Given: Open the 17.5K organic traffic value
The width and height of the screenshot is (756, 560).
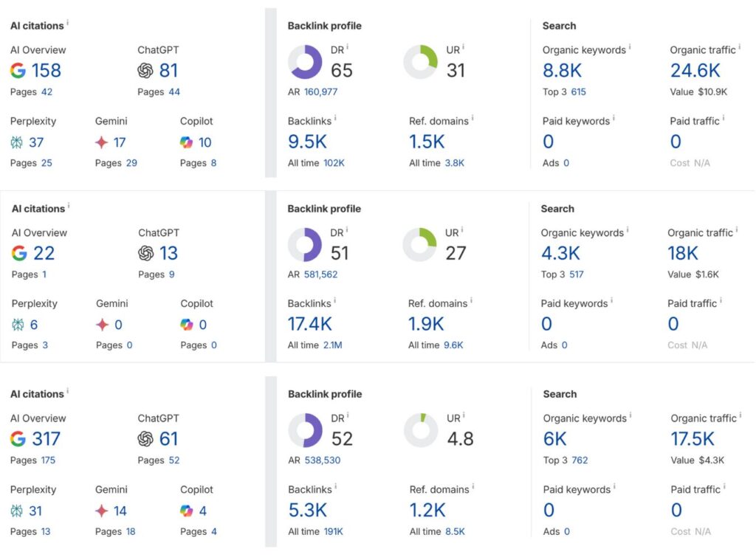Looking at the screenshot, I should [x=692, y=439].
